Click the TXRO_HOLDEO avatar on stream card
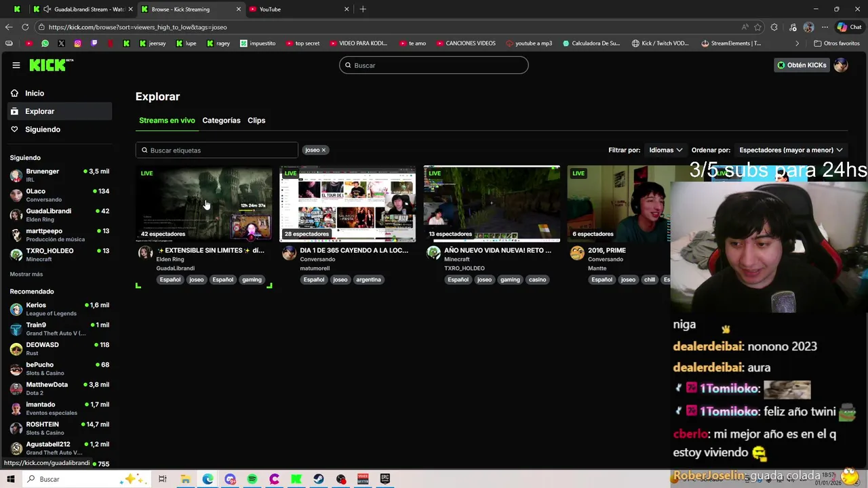 point(433,253)
